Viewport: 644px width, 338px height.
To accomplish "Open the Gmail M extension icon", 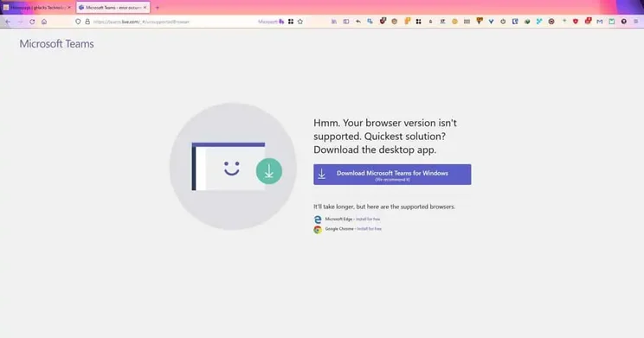I will [x=600, y=22].
